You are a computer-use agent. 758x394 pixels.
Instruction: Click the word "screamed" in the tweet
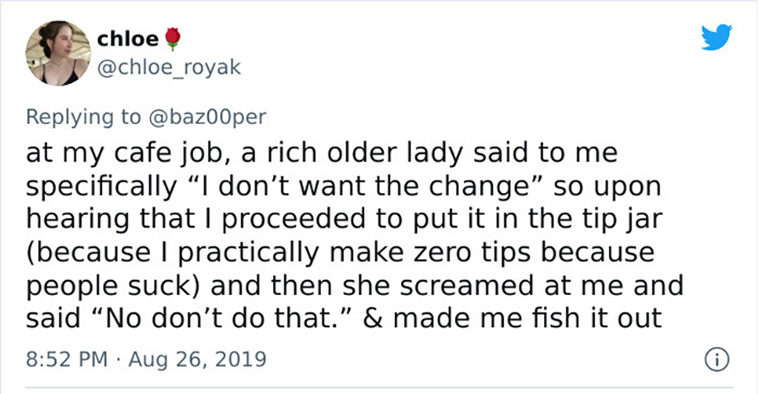pyautogui.click(x=467, y=286)
